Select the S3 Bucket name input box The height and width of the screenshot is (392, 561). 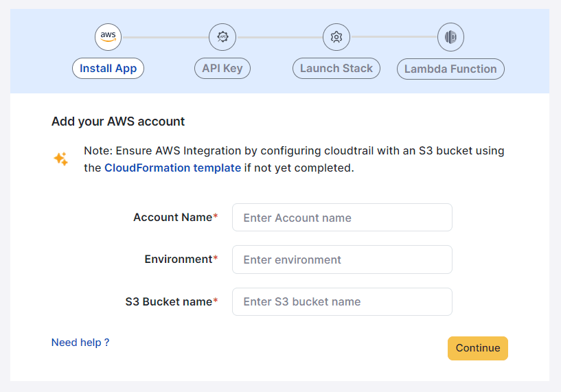342,301
